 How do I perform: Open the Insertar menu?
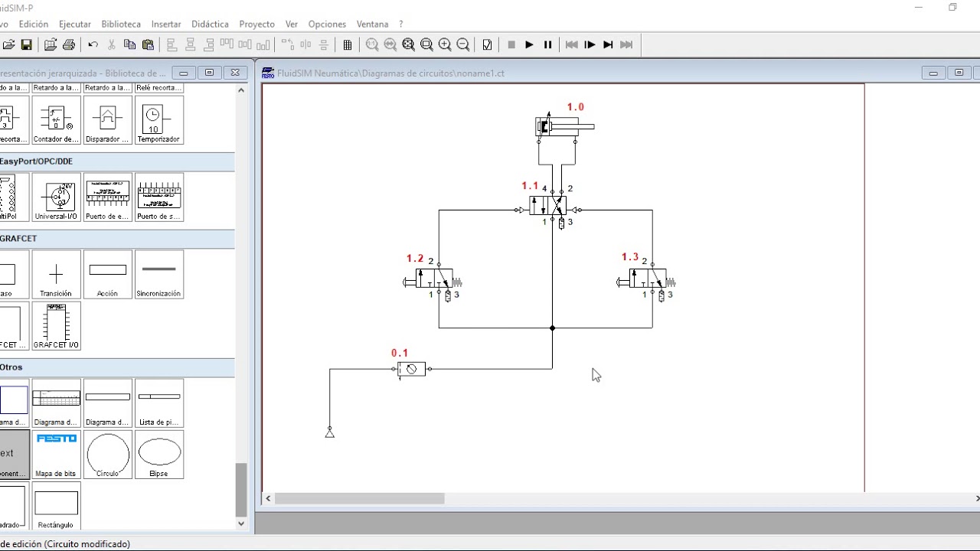point(166,24)
